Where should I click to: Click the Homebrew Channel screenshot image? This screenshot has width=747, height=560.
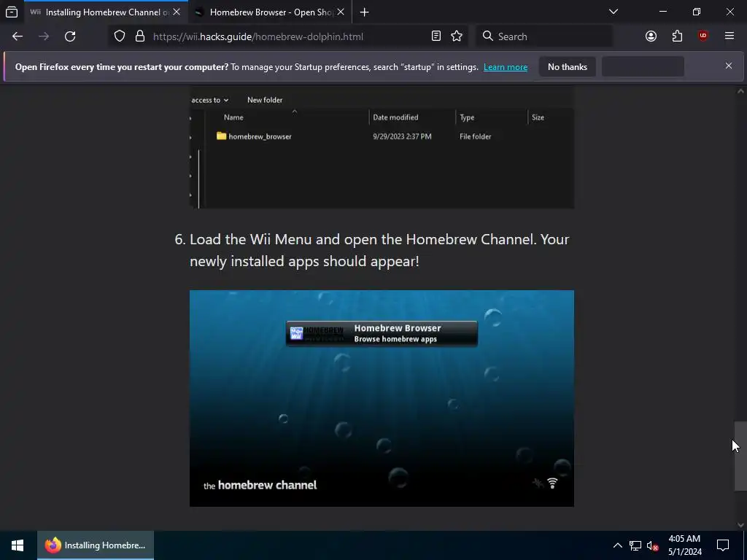382,398
